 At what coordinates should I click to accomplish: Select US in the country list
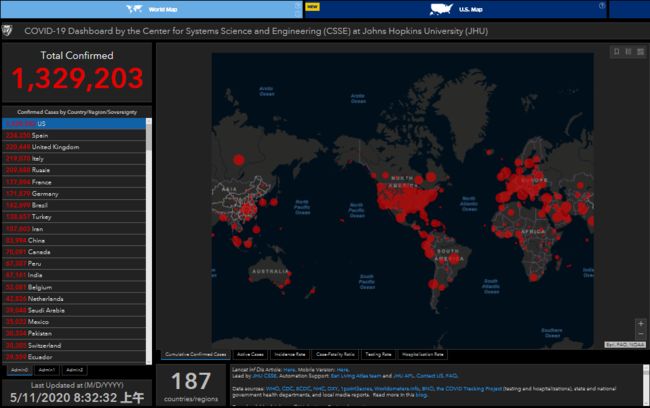tap(74, 124)
